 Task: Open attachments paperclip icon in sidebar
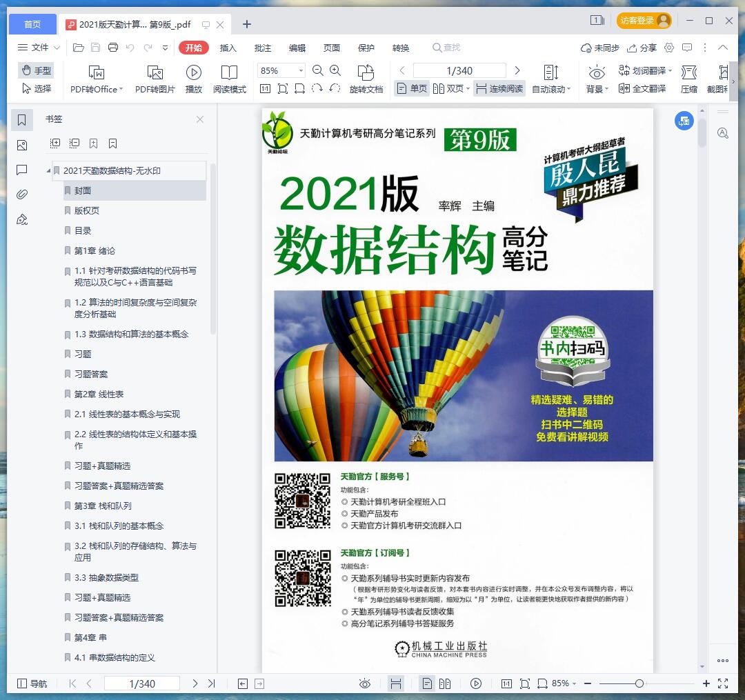tap(22, 194)
